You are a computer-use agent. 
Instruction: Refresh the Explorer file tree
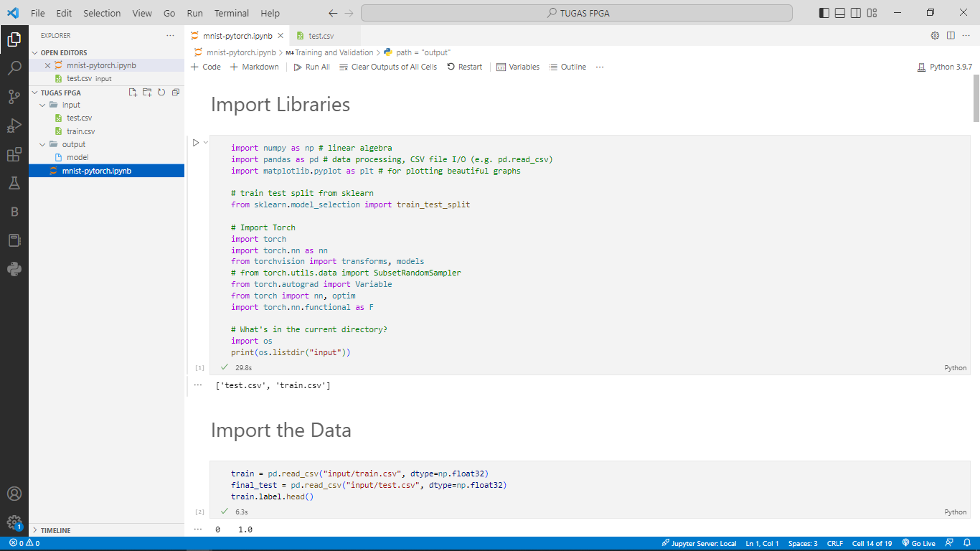161,93
